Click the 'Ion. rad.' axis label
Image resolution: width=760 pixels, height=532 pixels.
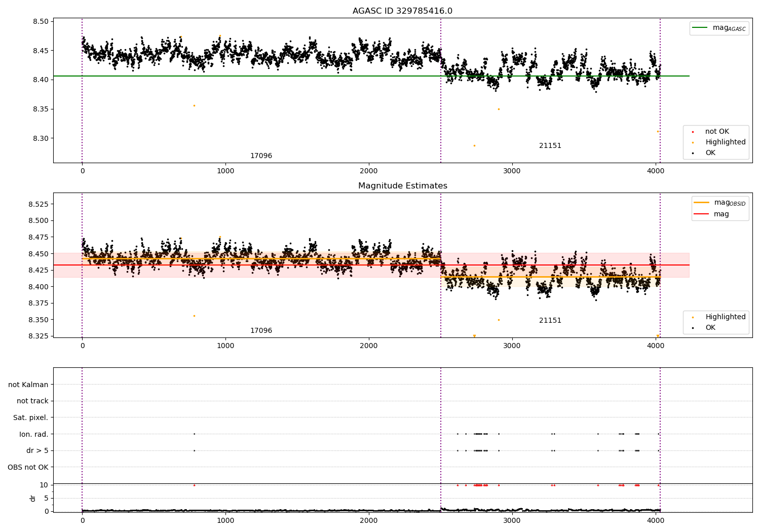tap(34, 434)
